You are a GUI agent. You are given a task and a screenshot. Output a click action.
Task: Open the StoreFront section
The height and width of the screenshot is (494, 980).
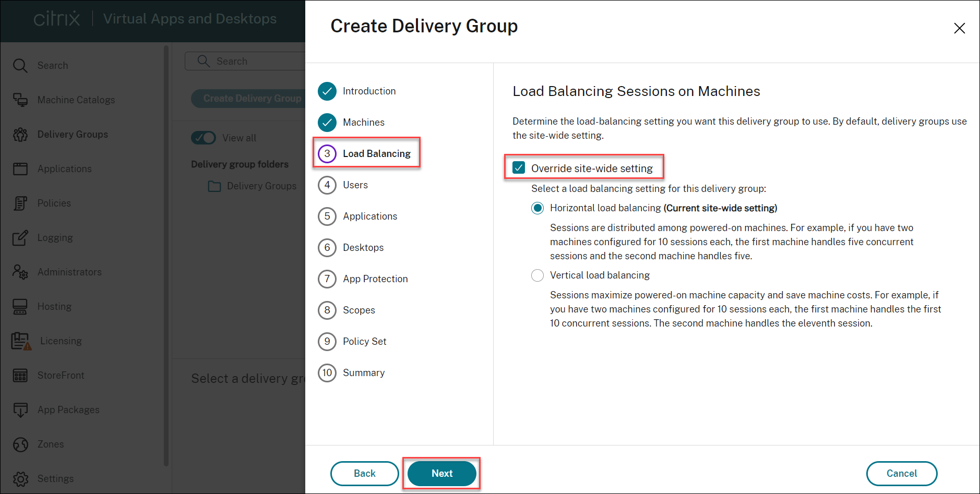click(61, 375)
